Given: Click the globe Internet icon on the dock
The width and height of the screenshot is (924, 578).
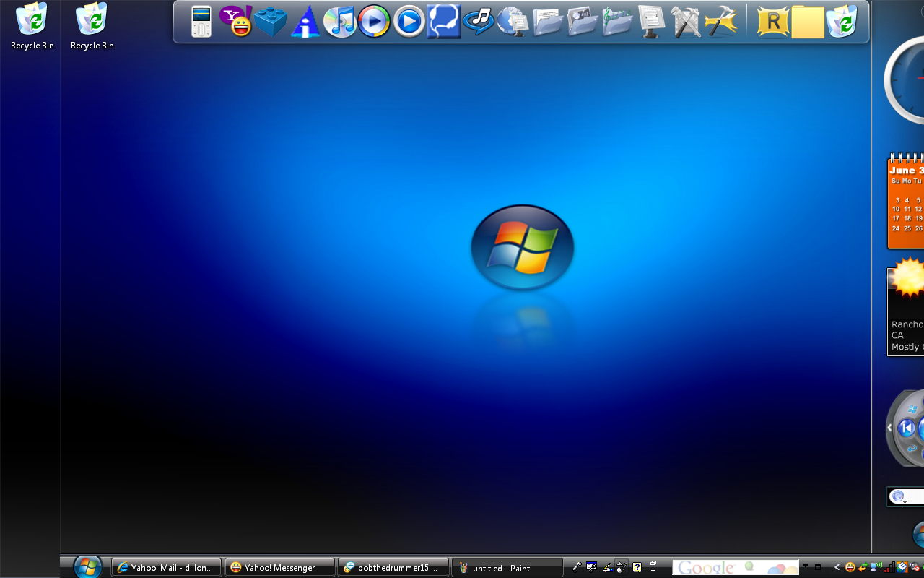Looking at the screenshot, I should pos(513,22).
